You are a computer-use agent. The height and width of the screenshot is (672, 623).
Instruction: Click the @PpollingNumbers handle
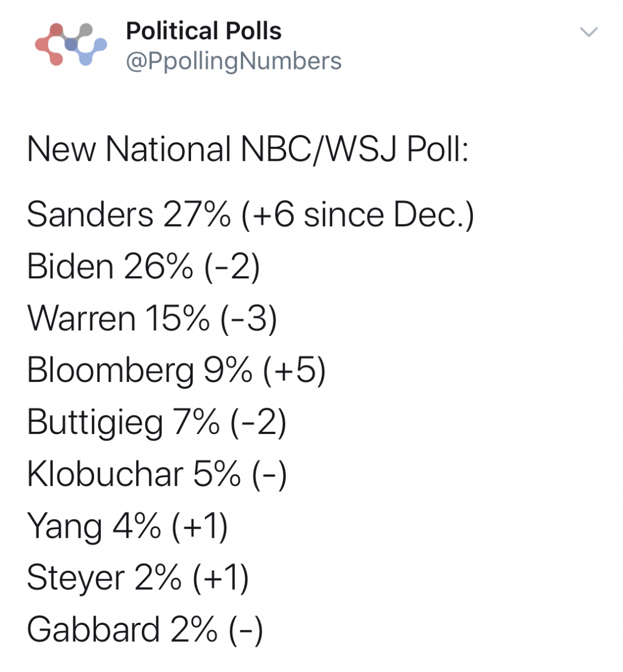coord(234,62)
